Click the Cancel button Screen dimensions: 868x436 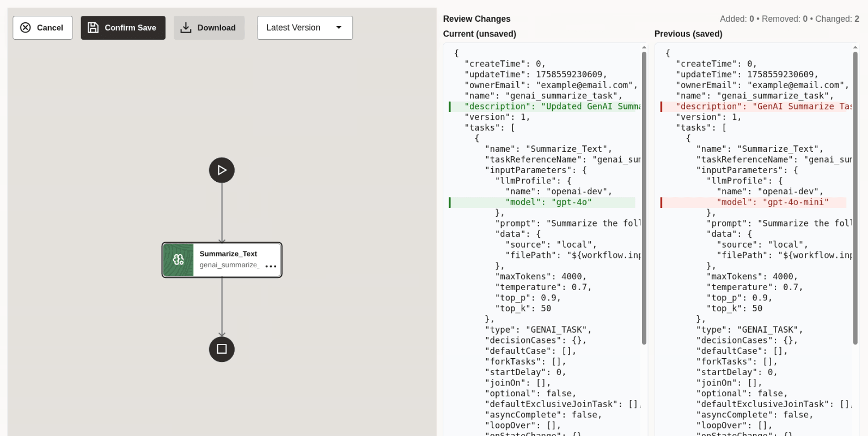click(42, 28)
